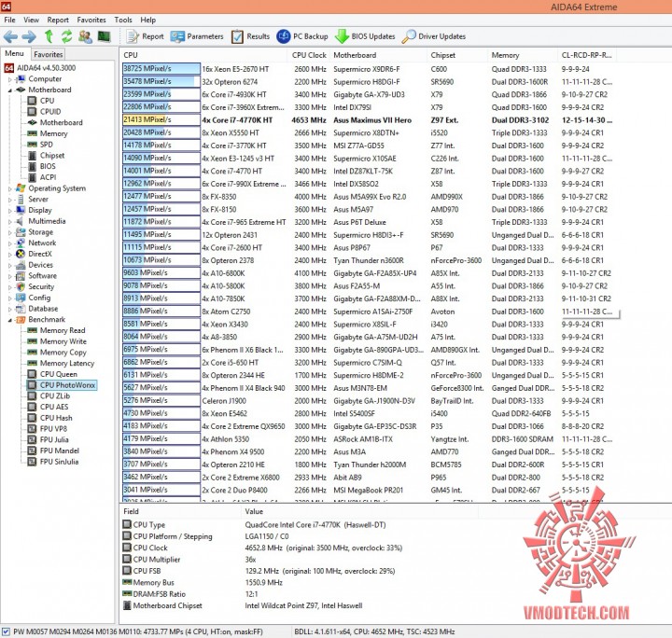Expand the Storage tree node
Screen dimensions: 672x638
(10, 232)
